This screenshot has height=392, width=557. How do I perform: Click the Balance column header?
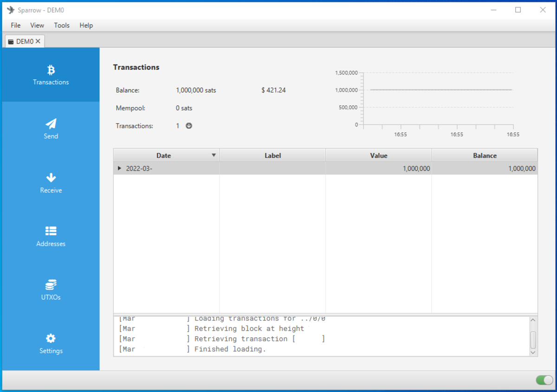pos(485,155)
